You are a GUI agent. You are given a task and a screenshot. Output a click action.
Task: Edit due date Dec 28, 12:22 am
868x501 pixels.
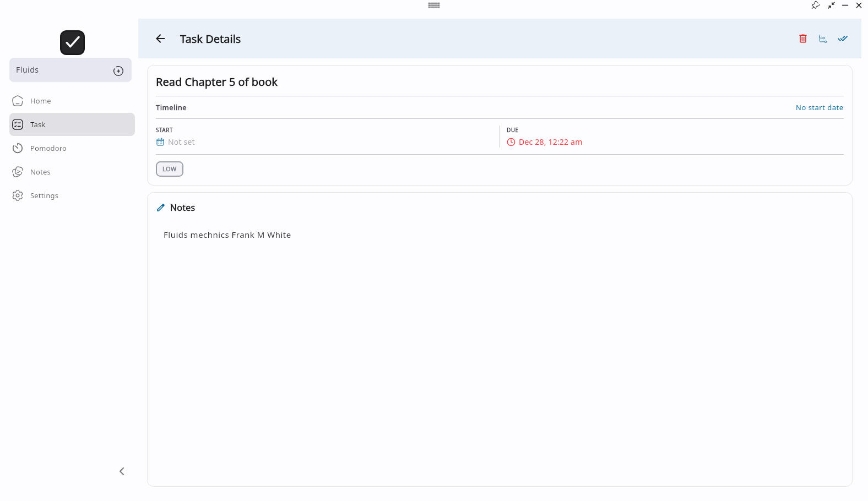pyautogui.click(x=550, y=142)
